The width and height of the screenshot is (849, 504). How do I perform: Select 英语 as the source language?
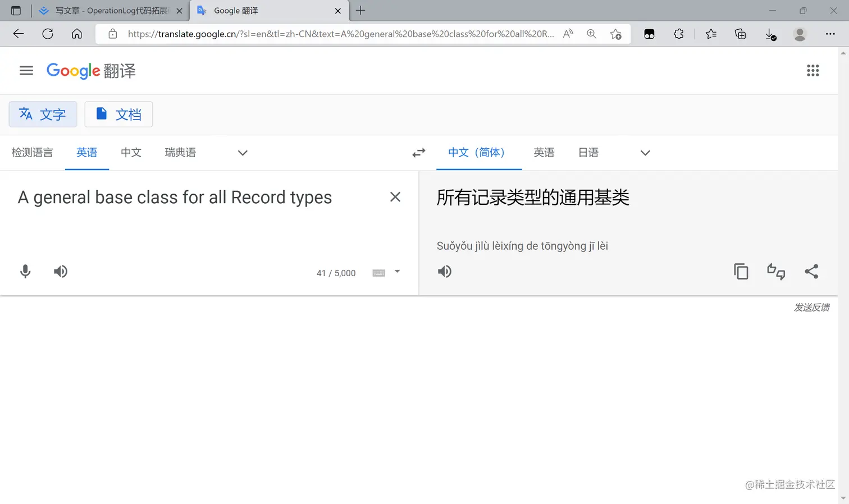coord(87,153)
